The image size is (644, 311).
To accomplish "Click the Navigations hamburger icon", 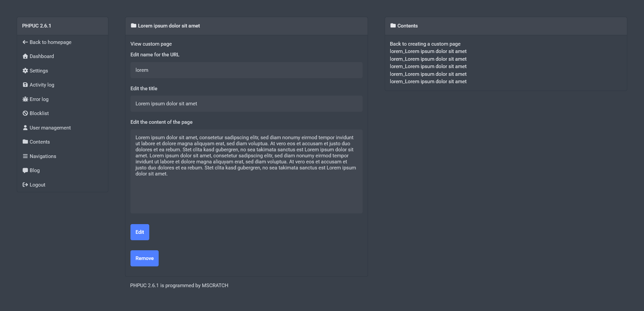I will pyautogui.click(x=25, y=156).
